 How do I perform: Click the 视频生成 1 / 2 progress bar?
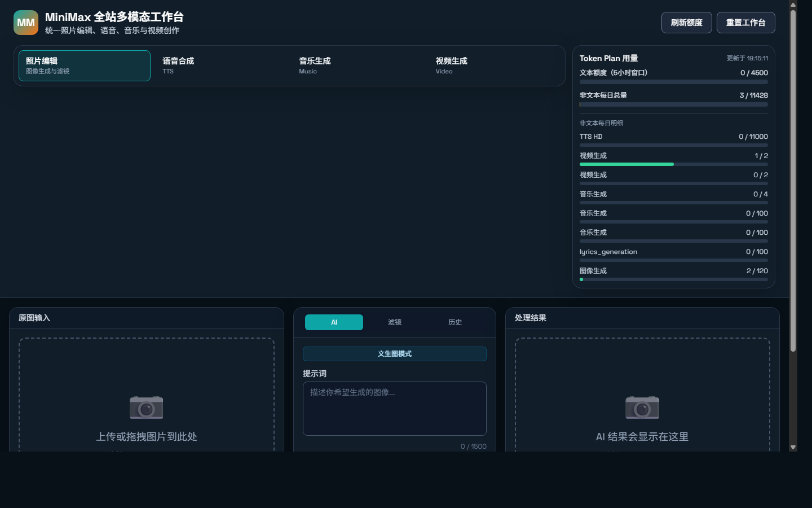coord(674,164)
